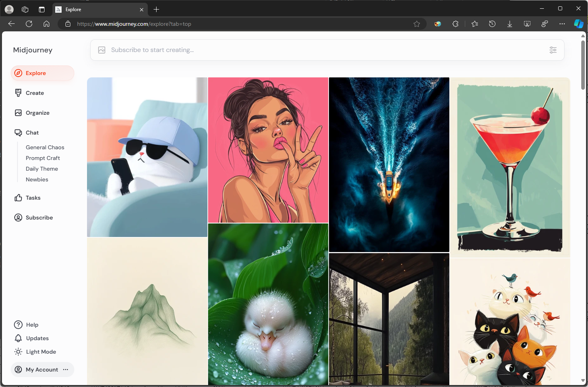Open the cocktail glass illustration thumbnail

coord(510,167)
